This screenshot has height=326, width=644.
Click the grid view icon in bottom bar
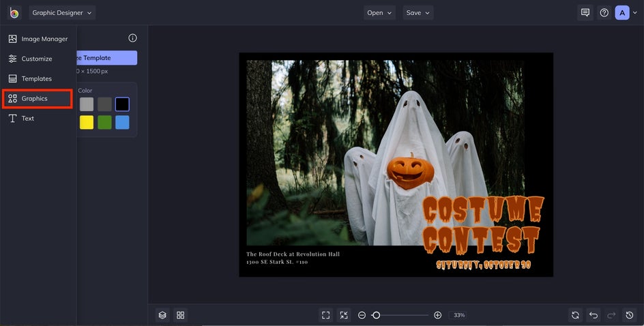pos(180,315)
